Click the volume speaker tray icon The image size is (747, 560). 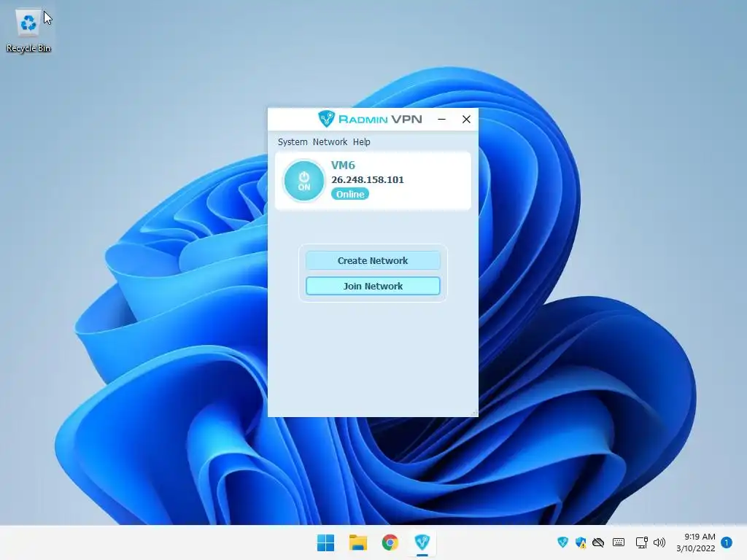pos(659,542)
